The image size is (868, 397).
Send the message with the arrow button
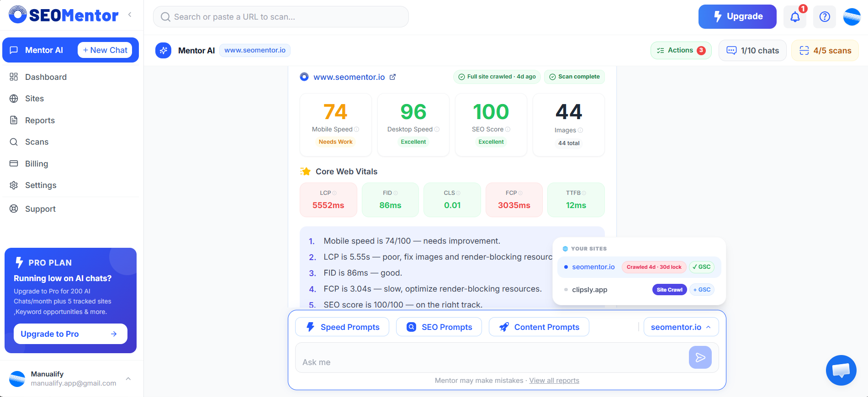700,357
